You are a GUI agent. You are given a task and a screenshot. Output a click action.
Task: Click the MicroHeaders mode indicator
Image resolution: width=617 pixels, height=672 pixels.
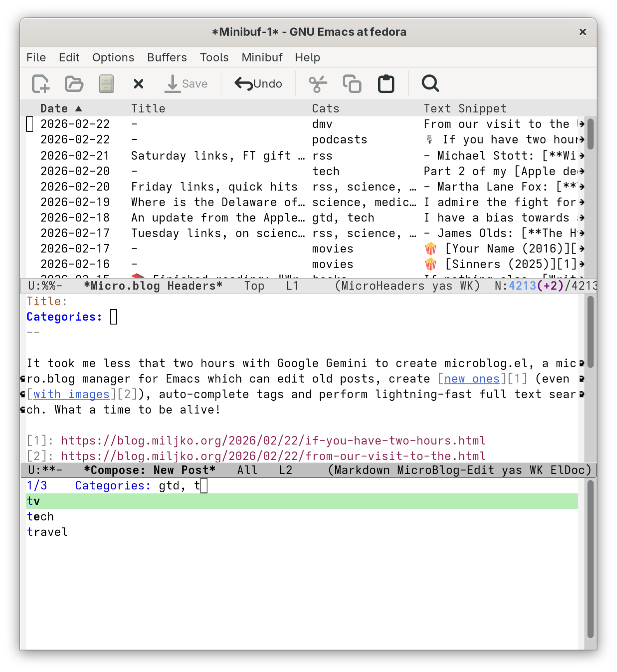coord(382,286)
